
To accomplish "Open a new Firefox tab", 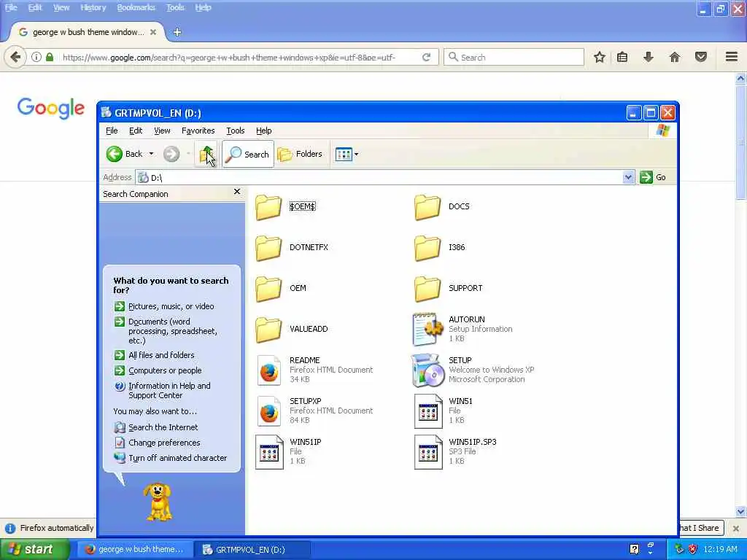I will click(x=177, y=32).
